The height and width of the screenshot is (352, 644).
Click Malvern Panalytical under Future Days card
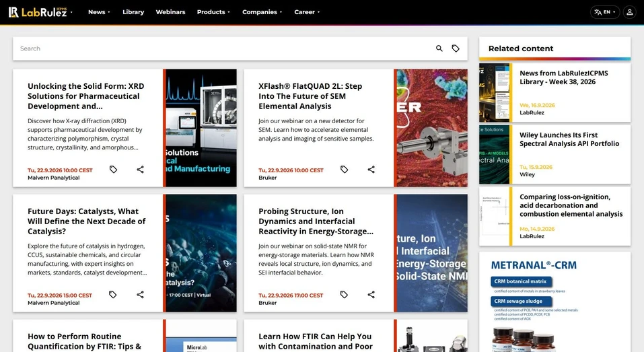[x=53, y=303]
